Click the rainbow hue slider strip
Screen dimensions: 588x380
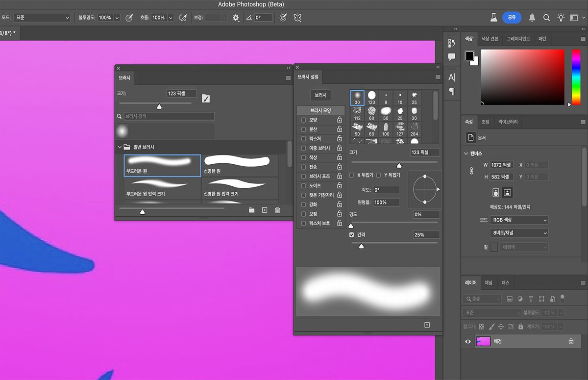(x=576, y=76)
